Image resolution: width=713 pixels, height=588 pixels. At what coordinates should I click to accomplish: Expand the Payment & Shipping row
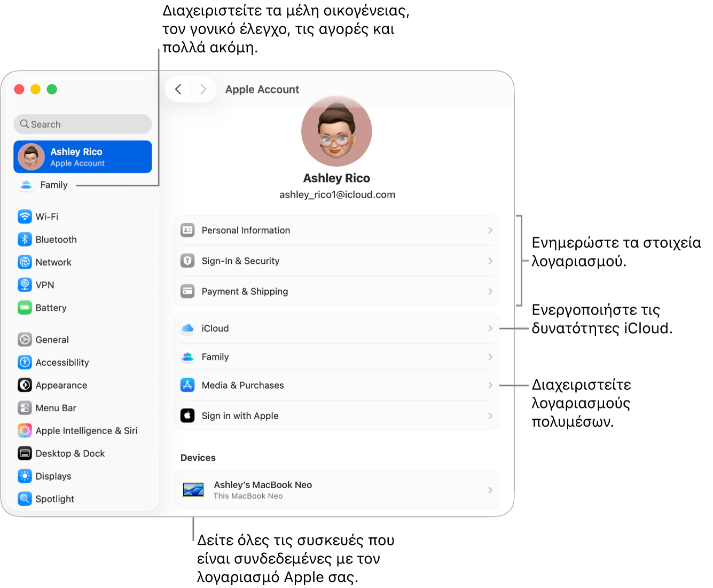click(x=336, y=291)
